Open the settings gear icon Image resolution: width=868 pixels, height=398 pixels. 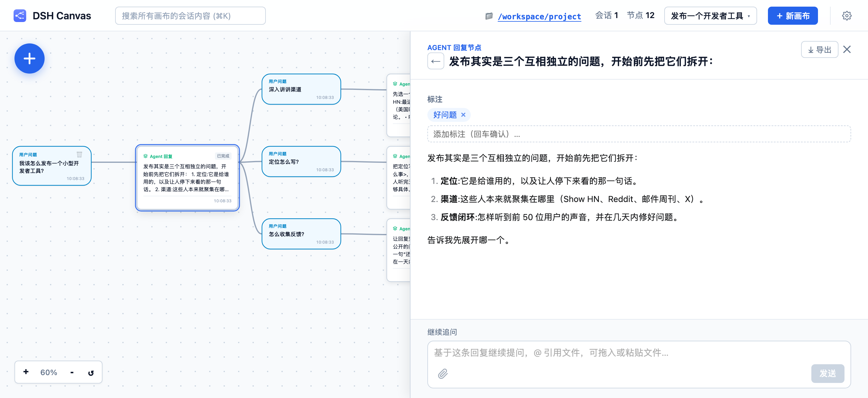click(846, 16)
